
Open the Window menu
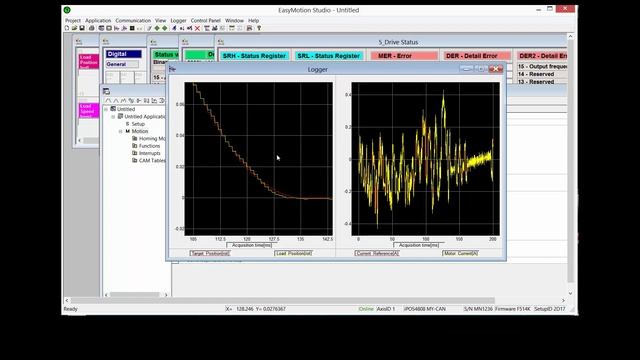click(234, 20)
